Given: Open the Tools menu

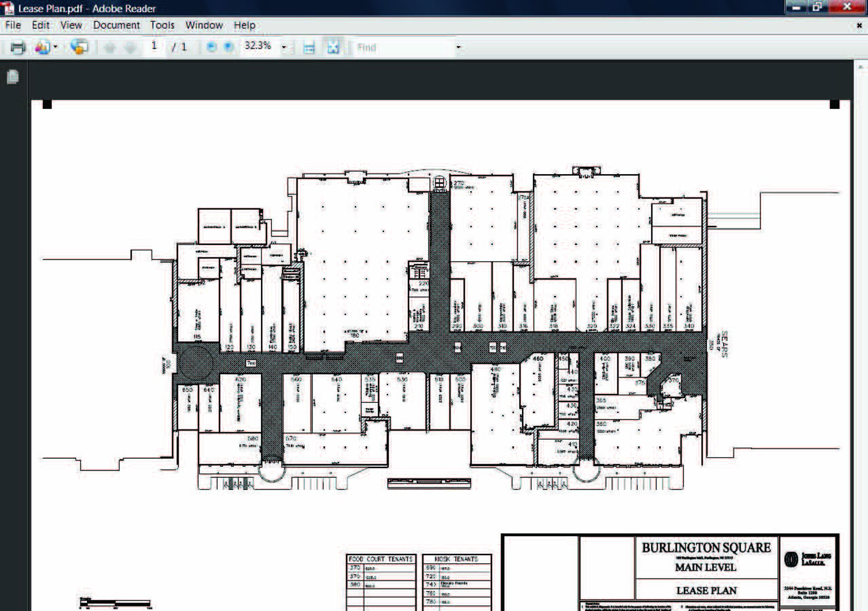Looking at the screenshot, I should point(162,25).
